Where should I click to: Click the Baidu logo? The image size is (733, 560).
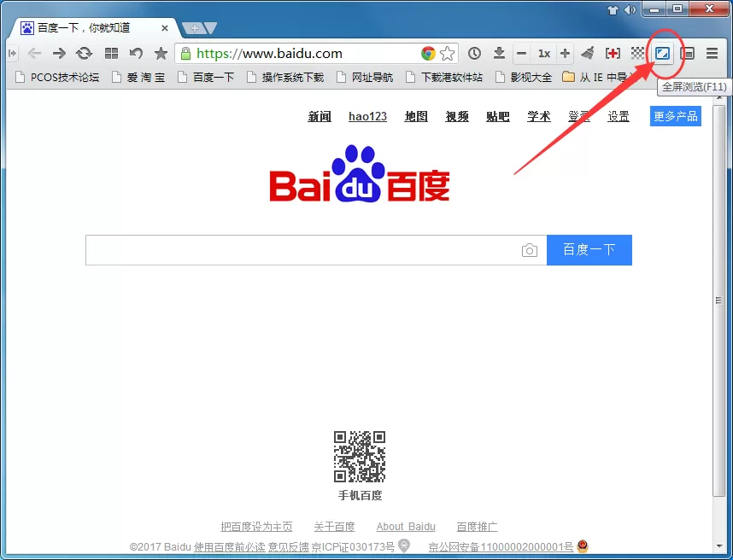tap(360, 174)
